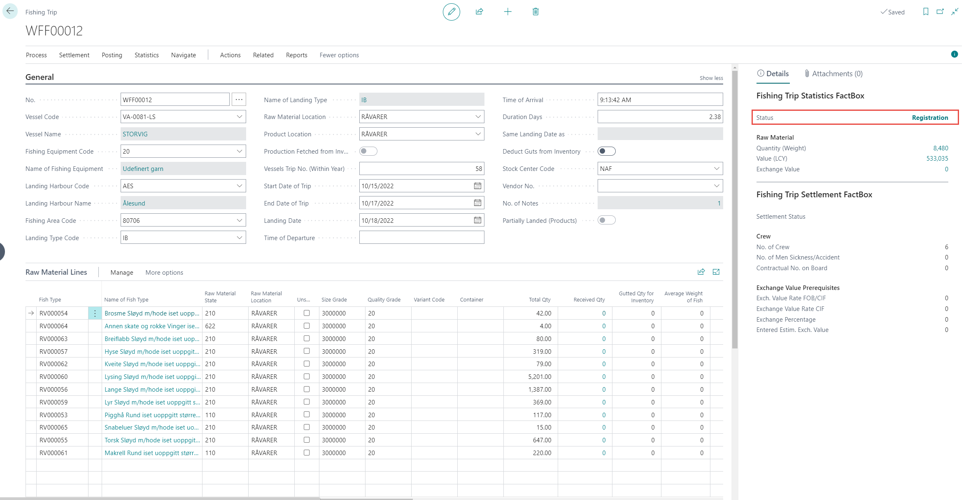
Task: Click the share icon in header
Action: (x=479, y=12)
